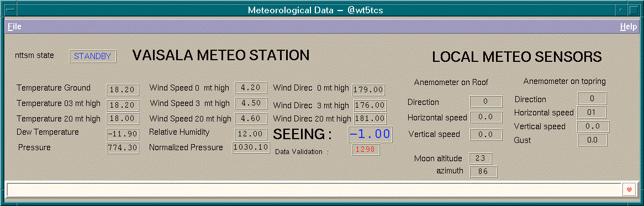The width and height of the screenshot is (644, 206).
Task: Click the Relative Humidity value 12.00
Action: point(251,134)
